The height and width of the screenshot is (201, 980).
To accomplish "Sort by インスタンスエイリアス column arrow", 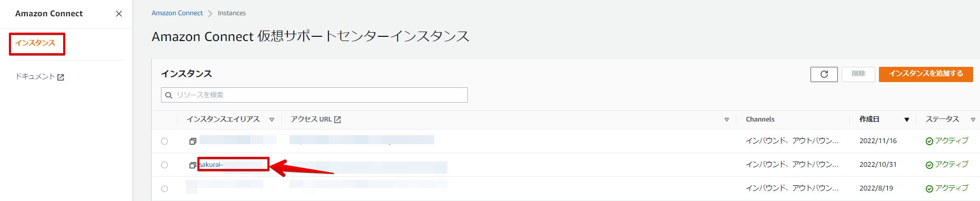I will coord(272,119).
